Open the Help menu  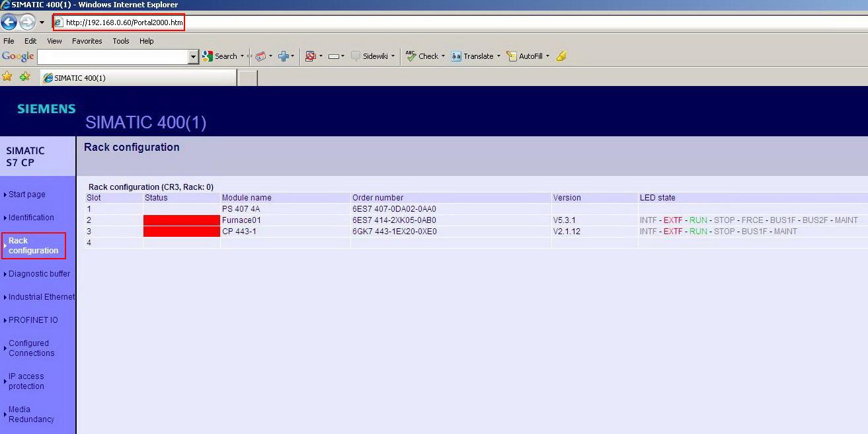coord(146,41)
